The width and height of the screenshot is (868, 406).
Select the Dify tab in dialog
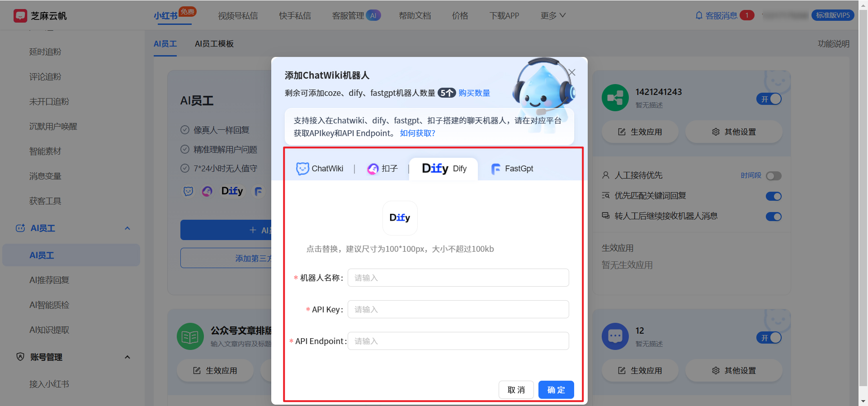pyautogui.click(x=443, y=169)
